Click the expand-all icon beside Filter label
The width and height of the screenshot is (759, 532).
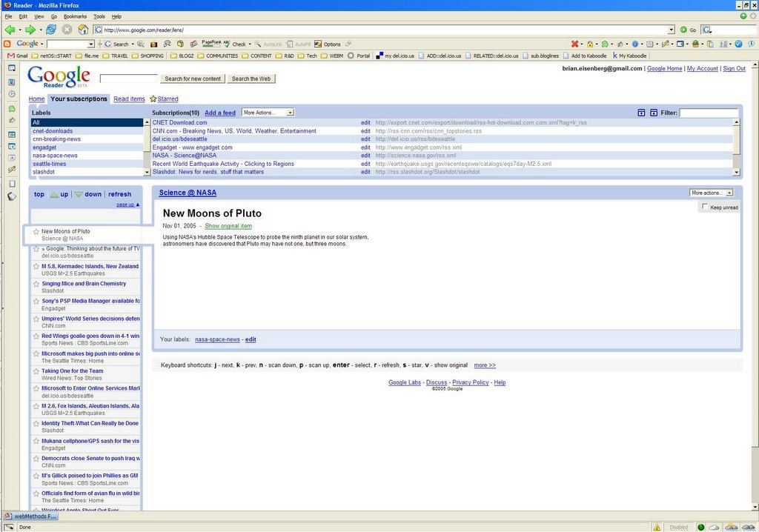point(654,113)
